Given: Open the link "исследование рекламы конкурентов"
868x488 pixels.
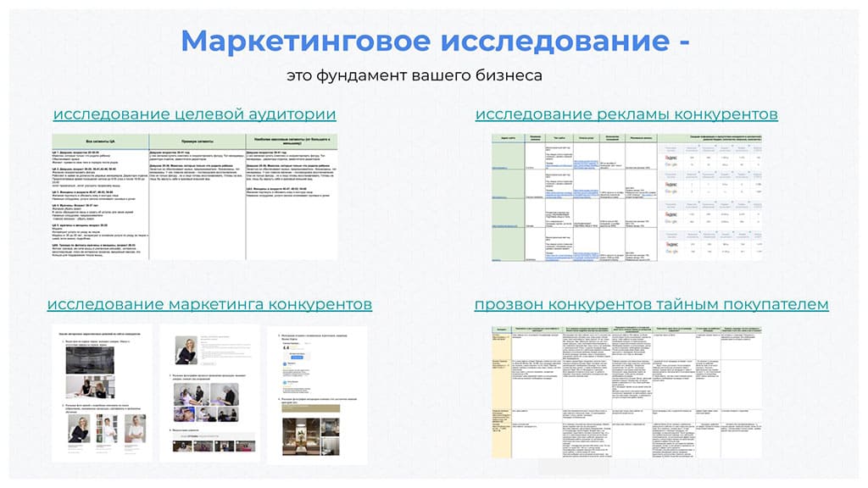Looking at the screenshot, I should click(x=626, y=114).
